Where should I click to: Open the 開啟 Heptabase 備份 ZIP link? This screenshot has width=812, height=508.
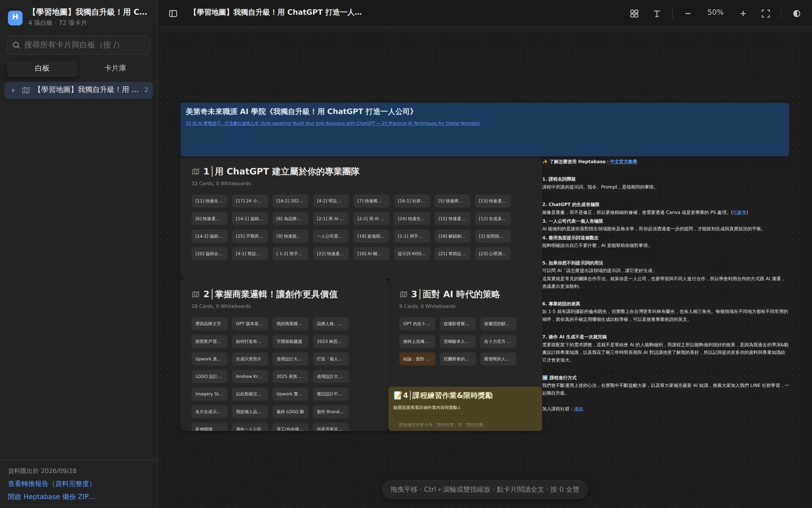click(x=52, y=497)
